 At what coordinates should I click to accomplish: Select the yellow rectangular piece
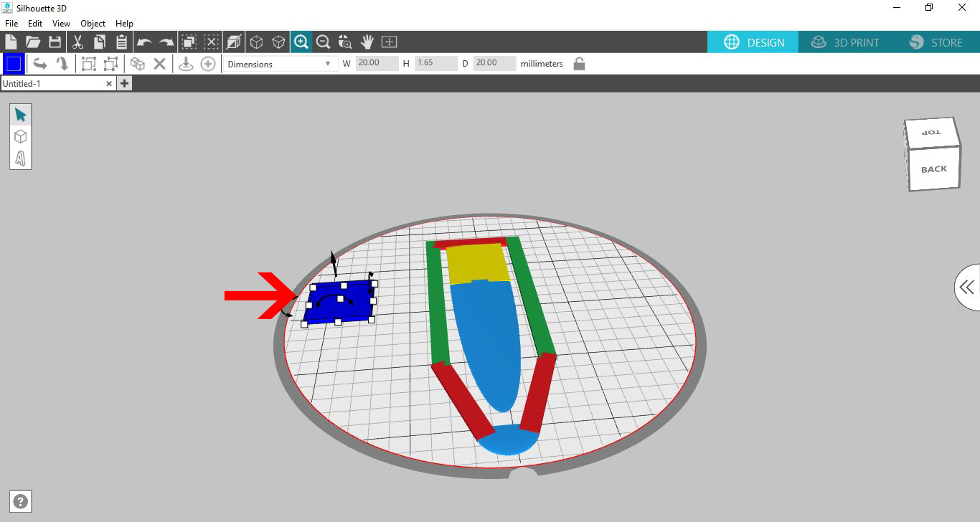click(x=478, y=263)
